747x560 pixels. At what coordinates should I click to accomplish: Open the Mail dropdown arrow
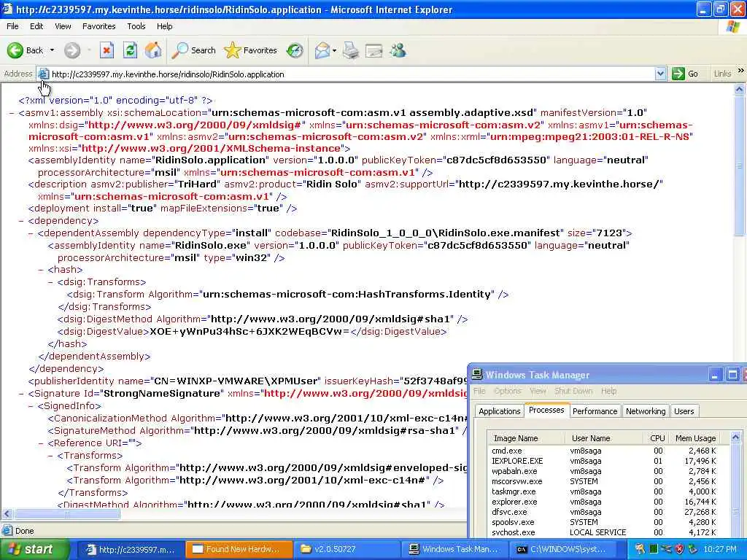point(334,50)
